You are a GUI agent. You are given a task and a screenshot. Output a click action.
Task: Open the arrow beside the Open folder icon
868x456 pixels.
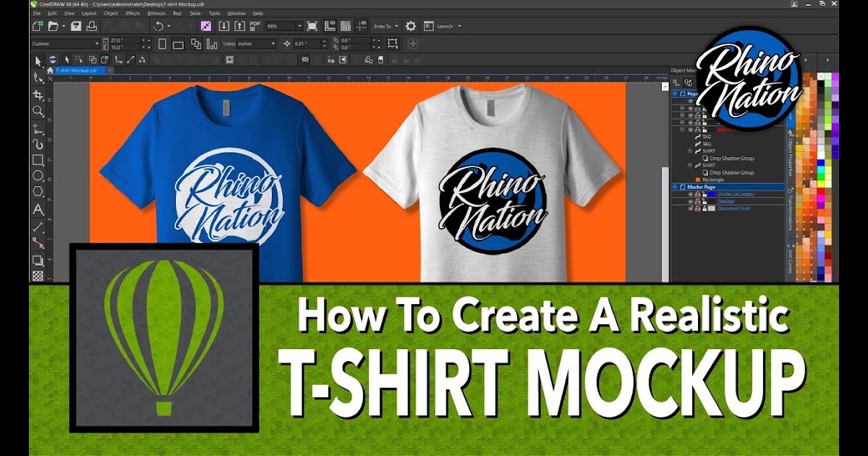coord(64,26)
